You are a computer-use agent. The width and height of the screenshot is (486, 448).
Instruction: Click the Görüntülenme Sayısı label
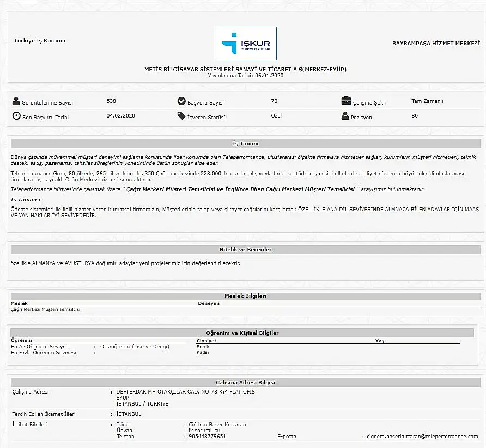(x=47, y=102)
